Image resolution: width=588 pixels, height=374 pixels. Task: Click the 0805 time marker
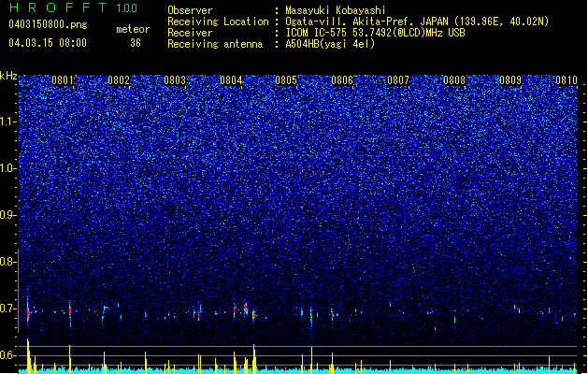point(286,80)
